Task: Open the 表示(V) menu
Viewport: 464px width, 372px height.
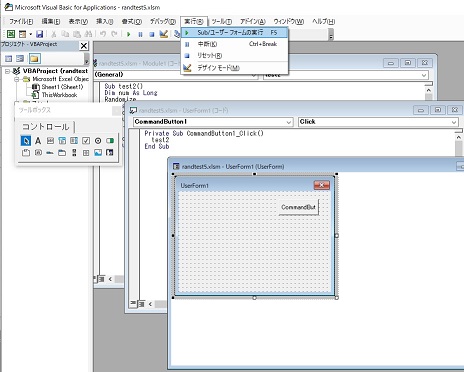Action: 78,21
